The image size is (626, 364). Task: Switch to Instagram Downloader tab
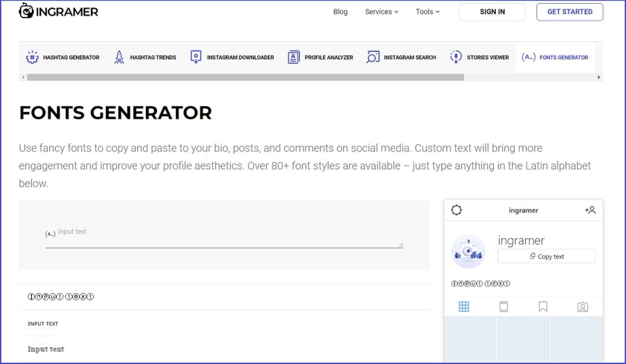pos(232,57)
